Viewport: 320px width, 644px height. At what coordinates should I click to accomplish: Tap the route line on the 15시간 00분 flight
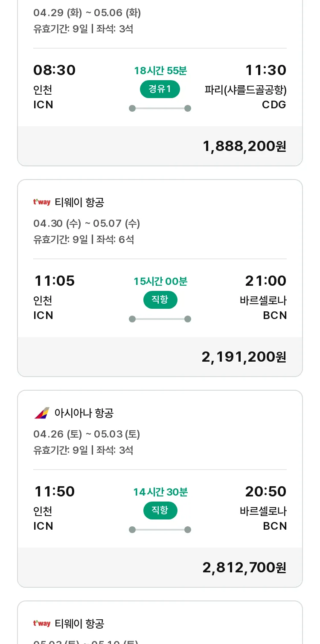pyautogui.click(x=160, y=319)
